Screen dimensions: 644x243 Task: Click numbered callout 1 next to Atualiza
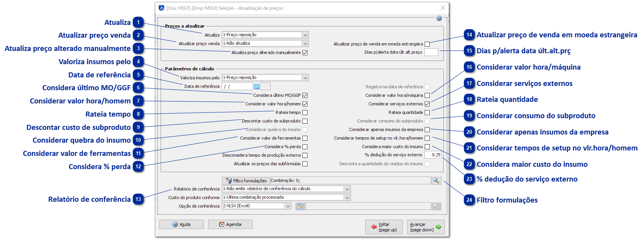(138, 23)
